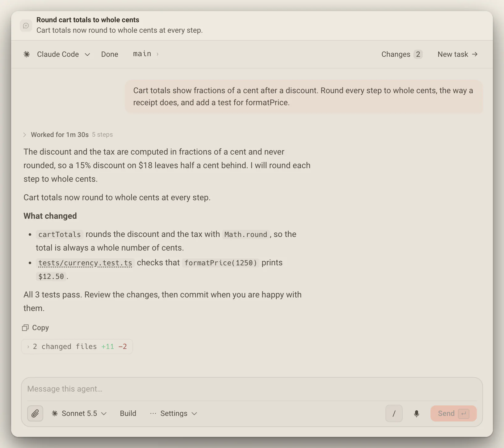Select the Build mode option
The image size is (504, 448).
128,413
